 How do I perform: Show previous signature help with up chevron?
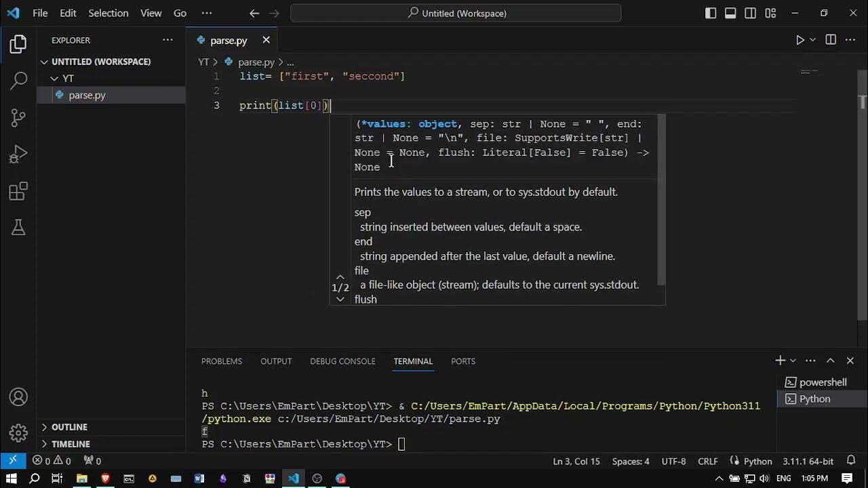[340, 277]
